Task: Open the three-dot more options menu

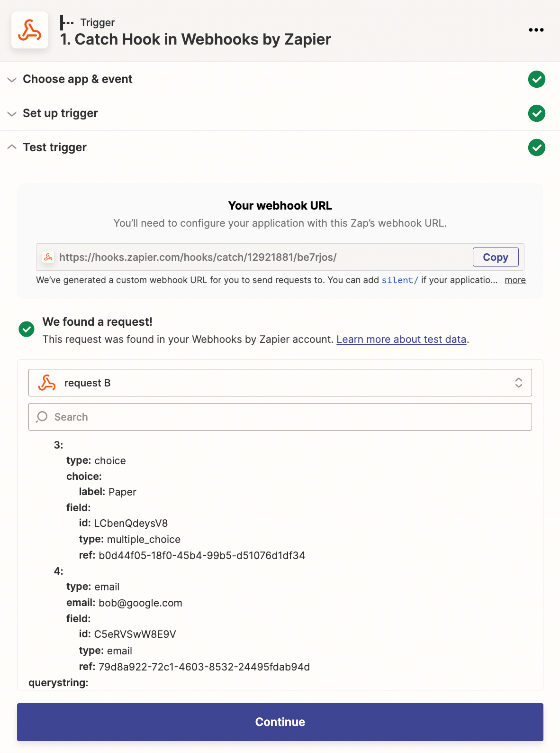Action: [x=536, y=30]
